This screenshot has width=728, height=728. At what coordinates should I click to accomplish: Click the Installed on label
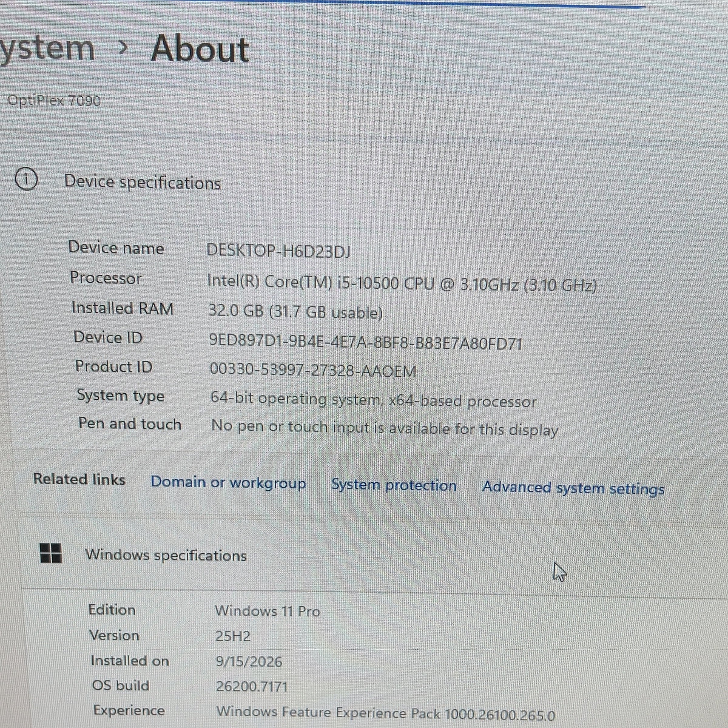(129, 660)
